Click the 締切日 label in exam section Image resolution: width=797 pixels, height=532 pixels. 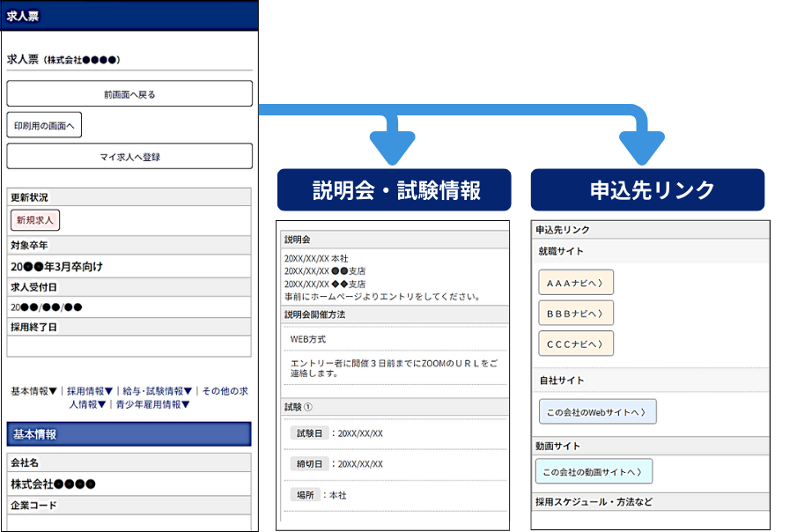tap(309, 464)
